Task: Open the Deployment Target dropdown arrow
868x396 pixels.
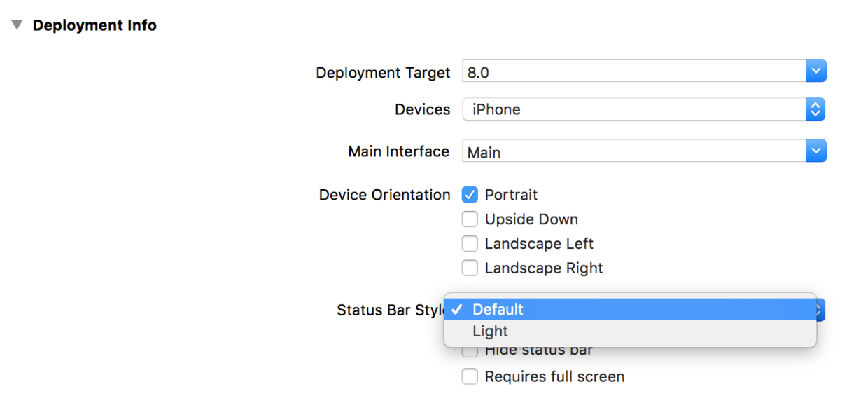Action: coord(815,71)
